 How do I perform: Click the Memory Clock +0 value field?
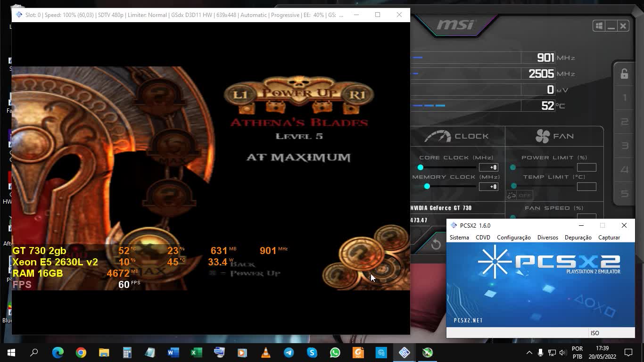[x=488, y=187]
